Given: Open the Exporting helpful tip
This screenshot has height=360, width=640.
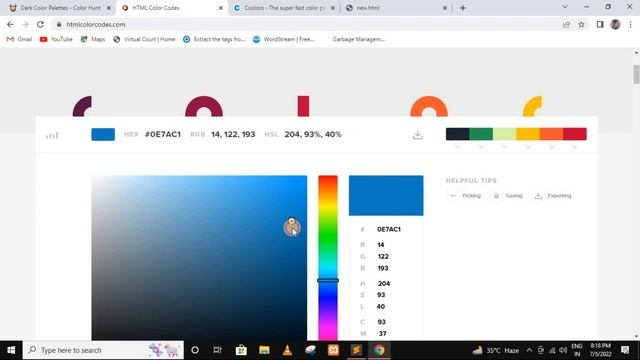Looking at the screenshot, I should coord(553,196).
